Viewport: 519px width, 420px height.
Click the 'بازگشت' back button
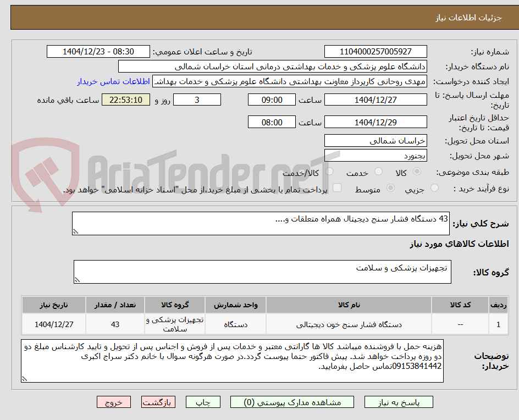tap(158, 402)
